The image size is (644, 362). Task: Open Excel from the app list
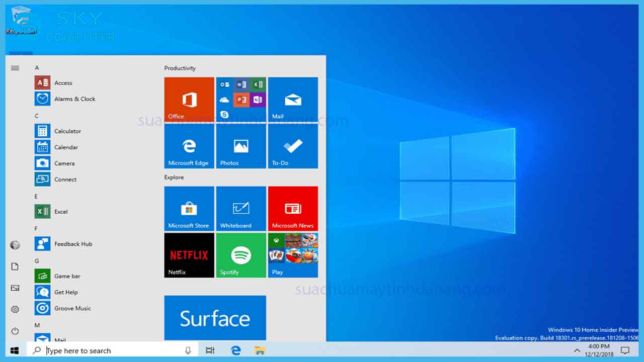pyautogui.click(x=61, y=211)
